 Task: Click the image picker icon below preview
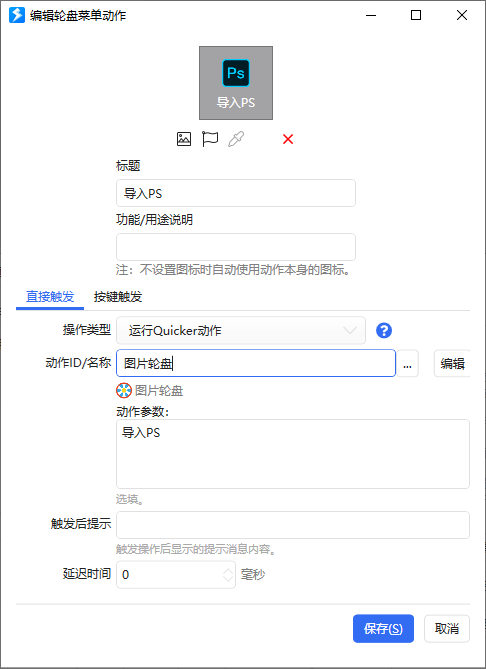coord(184,139)
